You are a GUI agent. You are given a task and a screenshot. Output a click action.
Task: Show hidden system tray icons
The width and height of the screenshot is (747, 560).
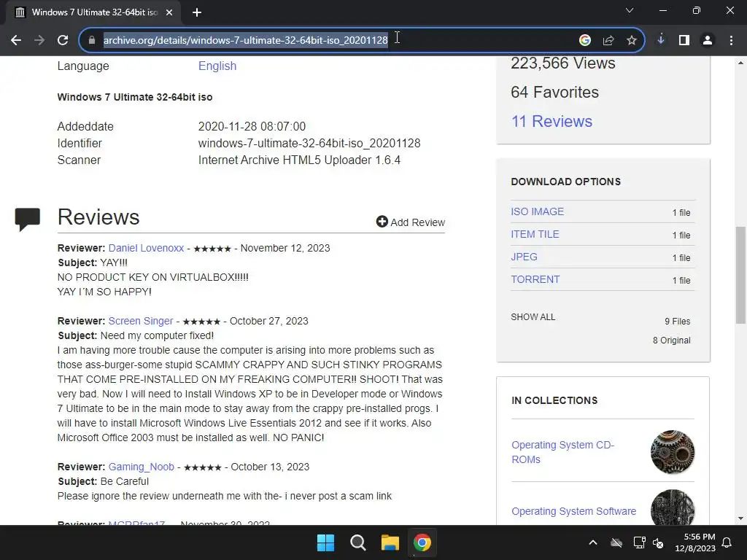click(593, 542)
